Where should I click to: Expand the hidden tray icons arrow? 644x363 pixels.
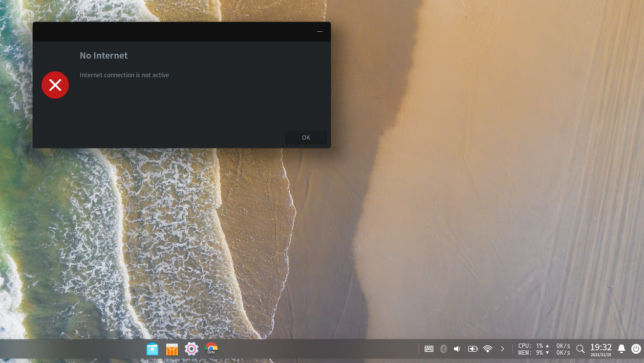tap(502, 349)
